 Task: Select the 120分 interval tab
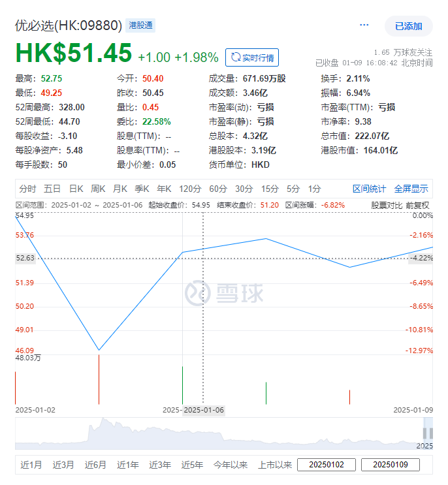(x=190, y=189)
